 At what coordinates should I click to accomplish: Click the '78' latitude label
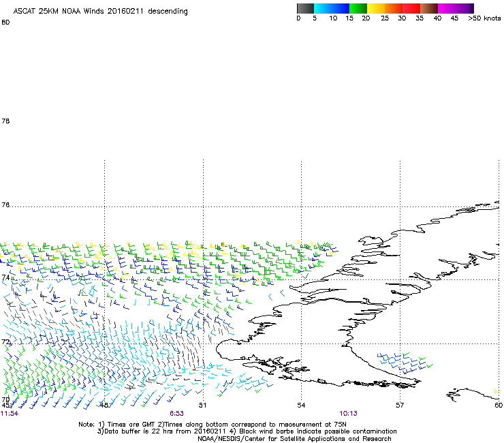(5, 121)
